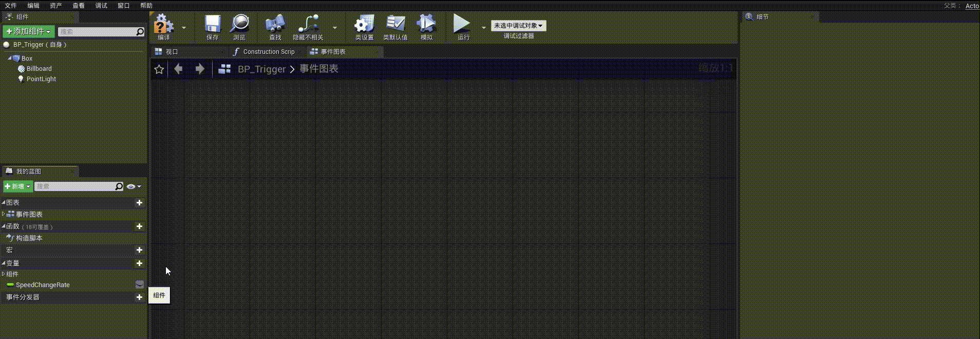Open the debug object dropdown (未选中调试对象)
The width and height of the screenshot is (980, 339).
pyautogui.click(x=518, y=26)
